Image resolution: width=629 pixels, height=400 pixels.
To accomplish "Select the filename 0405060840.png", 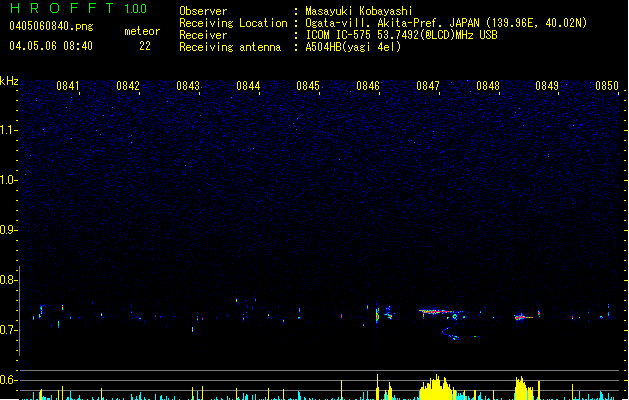I will 51,26.
